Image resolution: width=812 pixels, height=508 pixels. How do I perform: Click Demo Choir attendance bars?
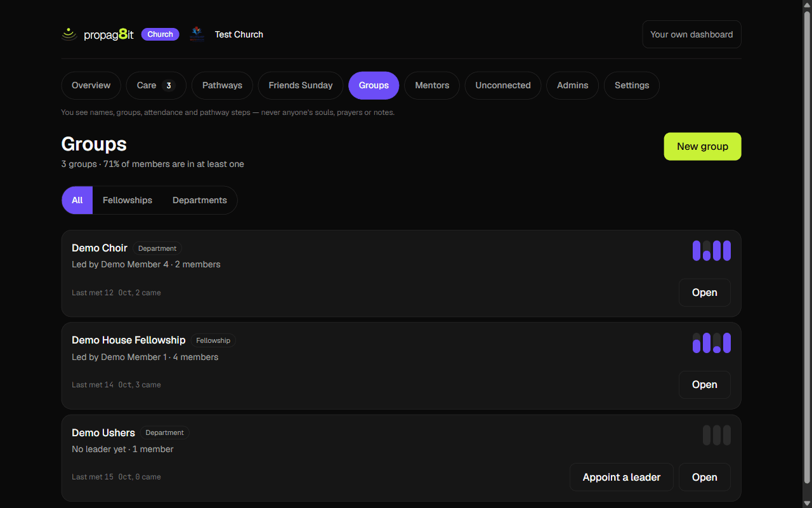[712, 251]
